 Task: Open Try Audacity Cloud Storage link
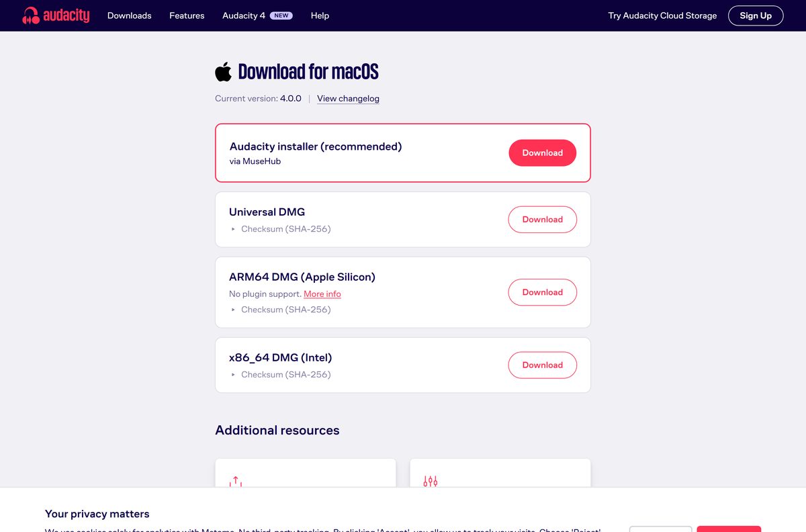[x=662, y=15]
